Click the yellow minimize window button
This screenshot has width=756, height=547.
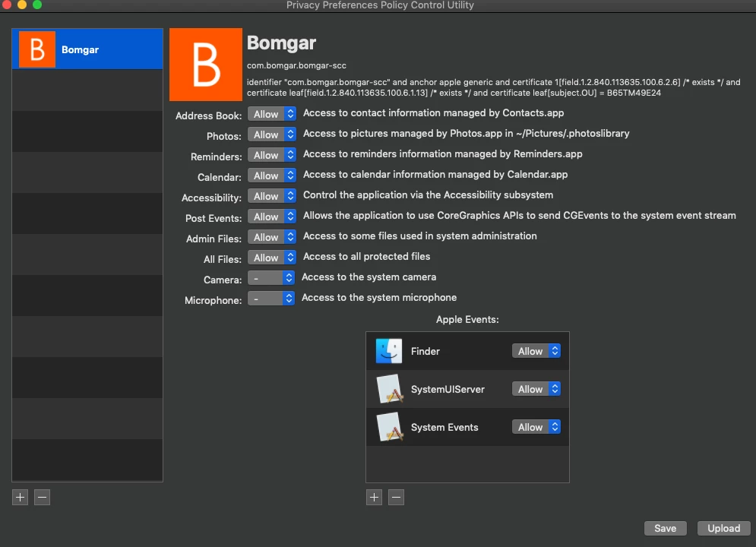22,5
